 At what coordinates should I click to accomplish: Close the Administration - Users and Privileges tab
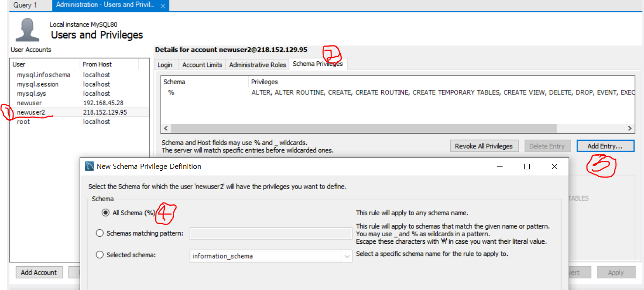click(x=163, y=6)
